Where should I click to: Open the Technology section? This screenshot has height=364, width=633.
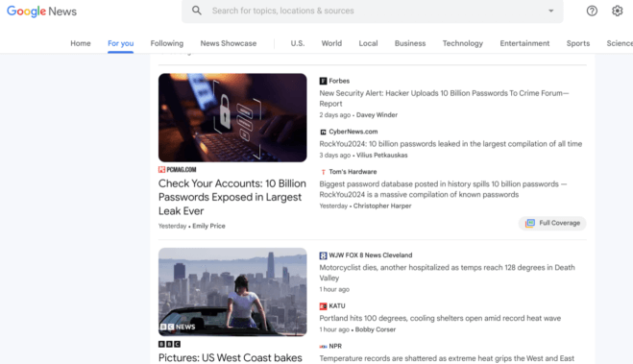click(463, 43)
